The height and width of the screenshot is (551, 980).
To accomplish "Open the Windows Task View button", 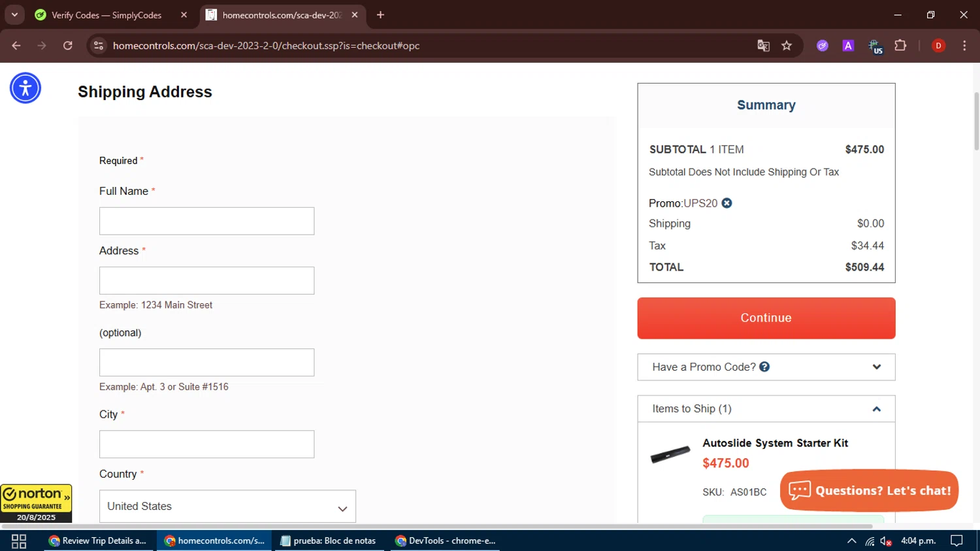I will [x=19, y=541].
